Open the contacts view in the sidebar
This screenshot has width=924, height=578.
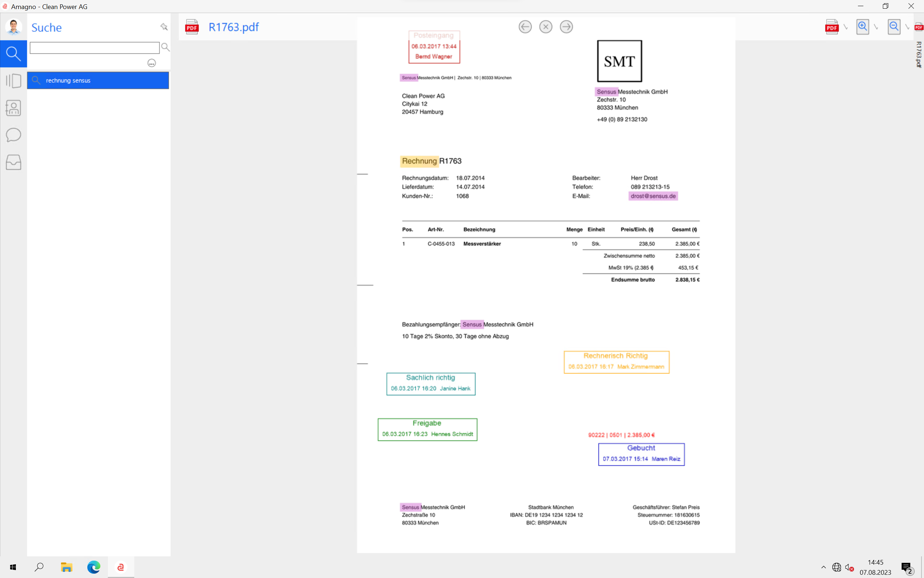(x=13, y=108)
